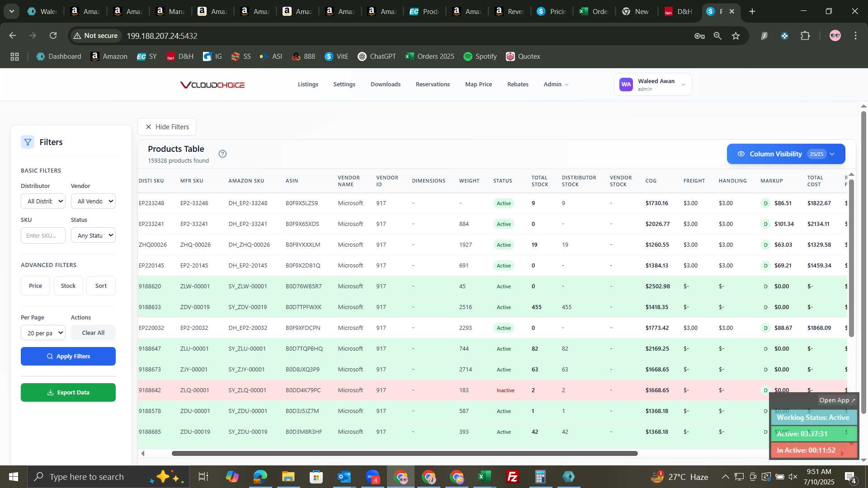Open the Reservations nav item
The width and height of the screenshot is (868, 488).
[433, 84]
